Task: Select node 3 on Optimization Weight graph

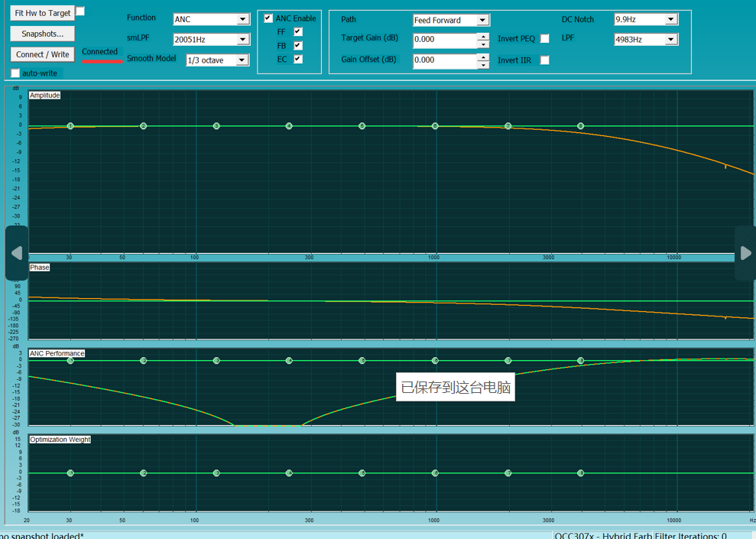Action: [216, 473]
